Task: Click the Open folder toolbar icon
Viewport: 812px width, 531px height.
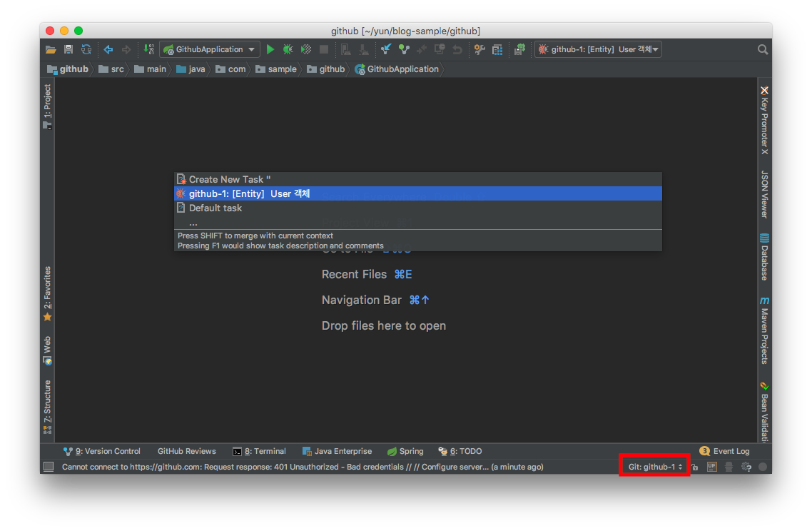Action: [x=51, y=50]
